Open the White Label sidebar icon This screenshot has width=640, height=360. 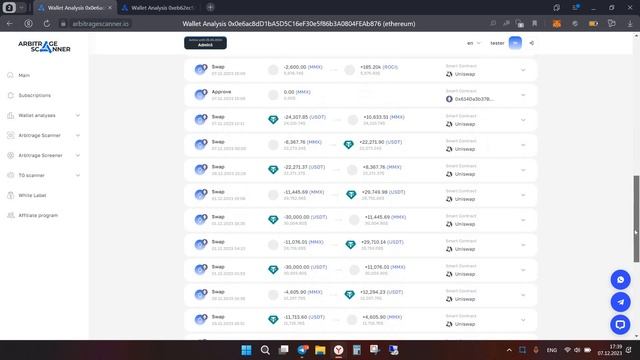11,195
